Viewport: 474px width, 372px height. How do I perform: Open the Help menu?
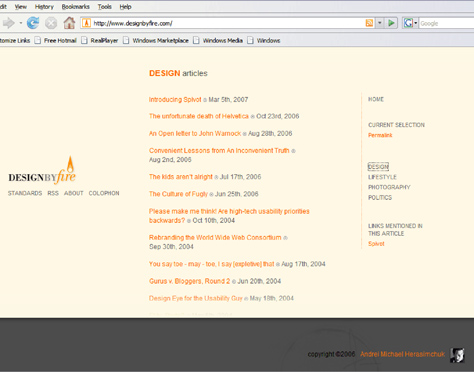coord(125,7)
